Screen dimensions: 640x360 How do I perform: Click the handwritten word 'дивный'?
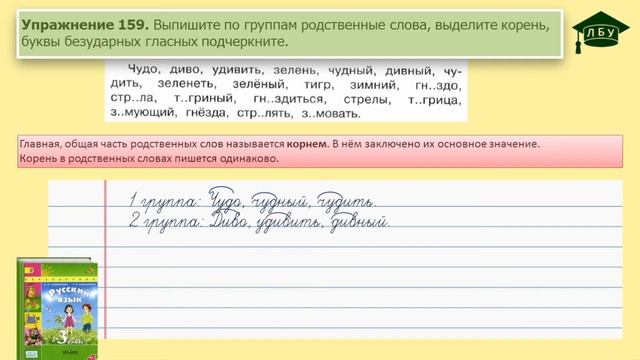point(359,222)
